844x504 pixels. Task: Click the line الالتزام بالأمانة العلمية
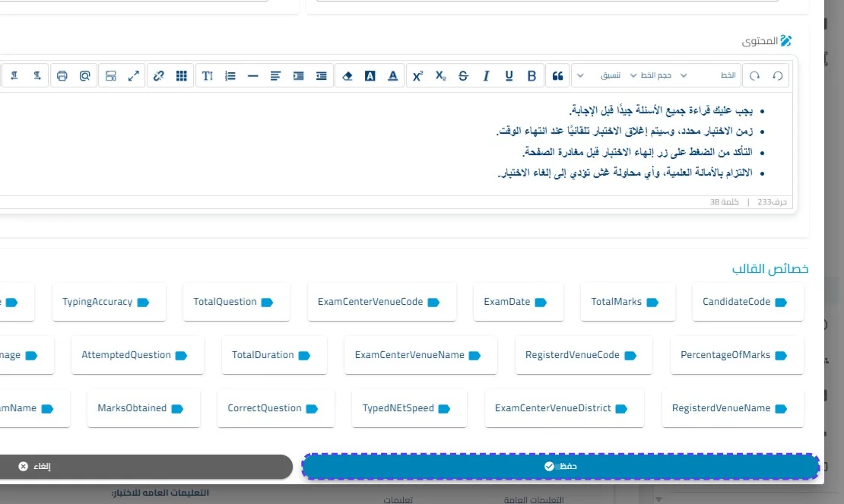(x=625, y=173)
